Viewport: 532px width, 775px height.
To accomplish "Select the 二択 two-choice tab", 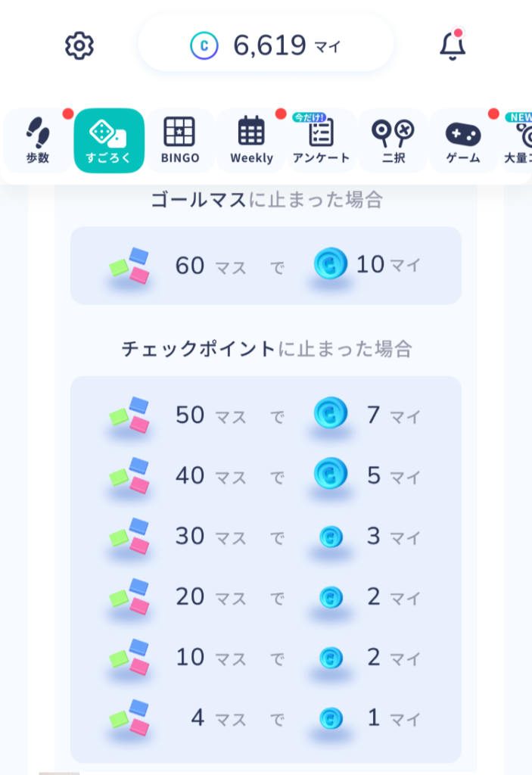I will point(393,142).
